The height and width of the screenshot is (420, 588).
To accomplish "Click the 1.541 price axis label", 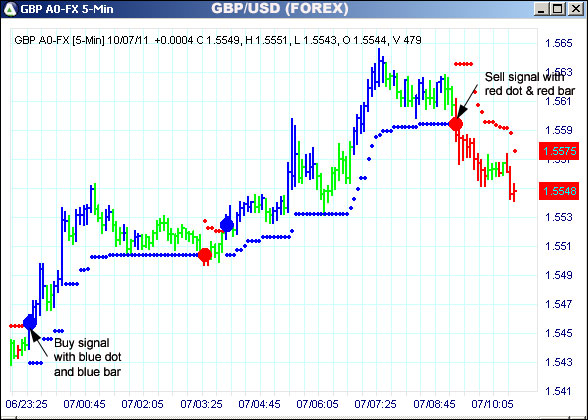I will coord(559,391).
